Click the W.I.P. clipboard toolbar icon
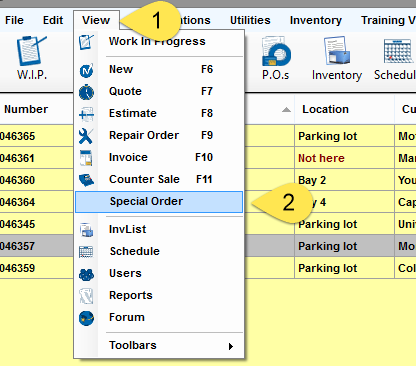 [31, 51]
